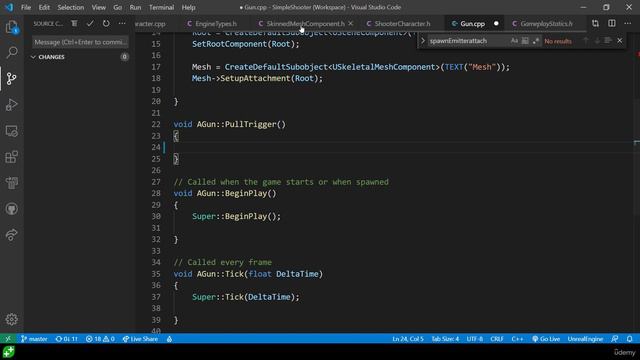Toggle Use Regular Expression in find widget
The height and width of the screenshot is (360, 640).
(536, 41)
